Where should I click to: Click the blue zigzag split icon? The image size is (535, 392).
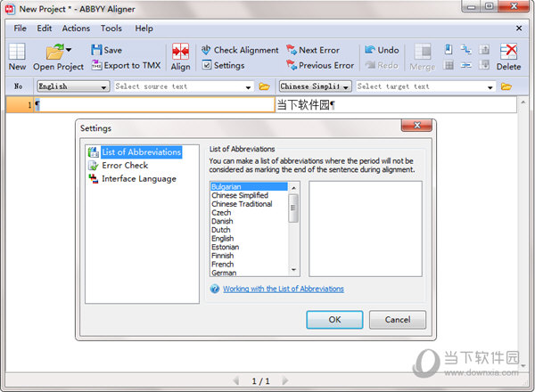pos(465,49)
